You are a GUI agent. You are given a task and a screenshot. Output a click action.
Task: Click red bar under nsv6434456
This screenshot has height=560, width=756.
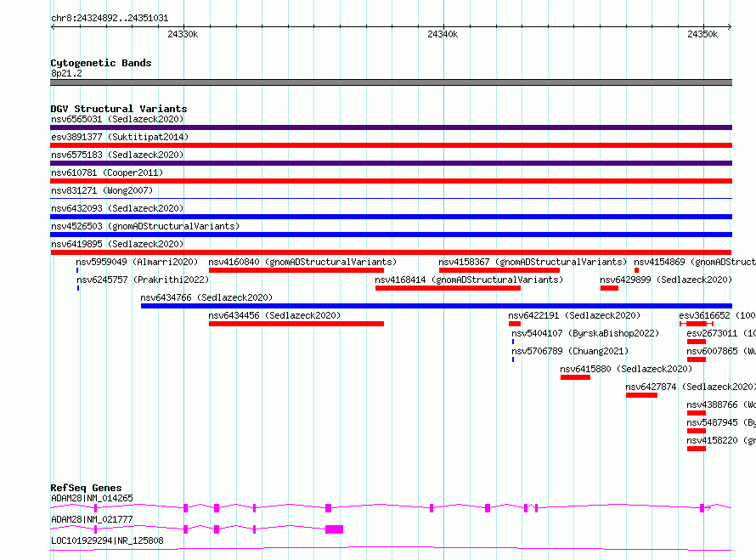pos(296,324)
